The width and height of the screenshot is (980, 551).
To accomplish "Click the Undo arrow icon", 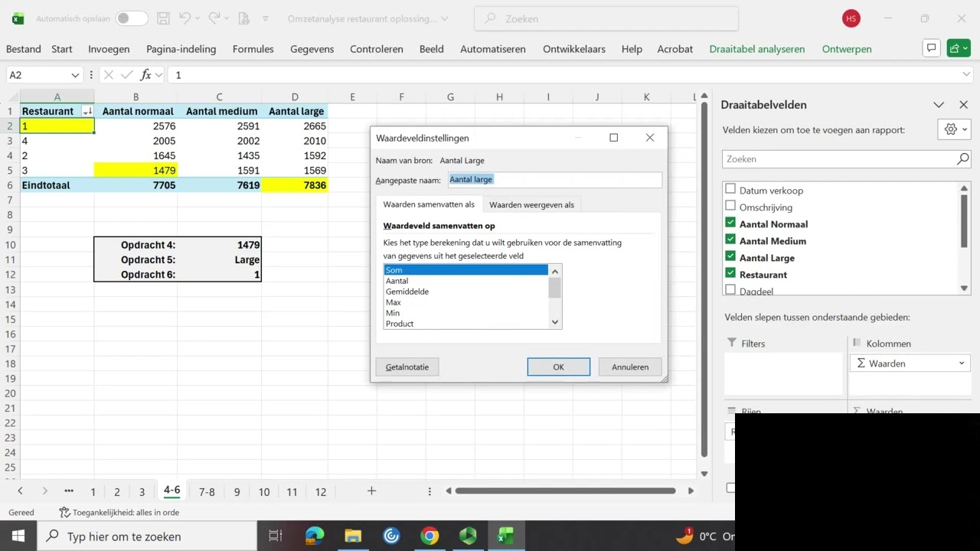I will tap(185, 18).
